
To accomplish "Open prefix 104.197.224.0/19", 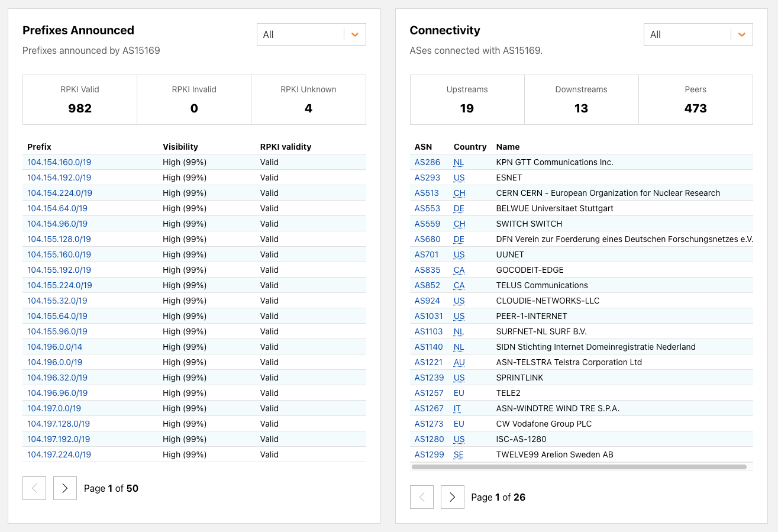I will tap(59, 454).
